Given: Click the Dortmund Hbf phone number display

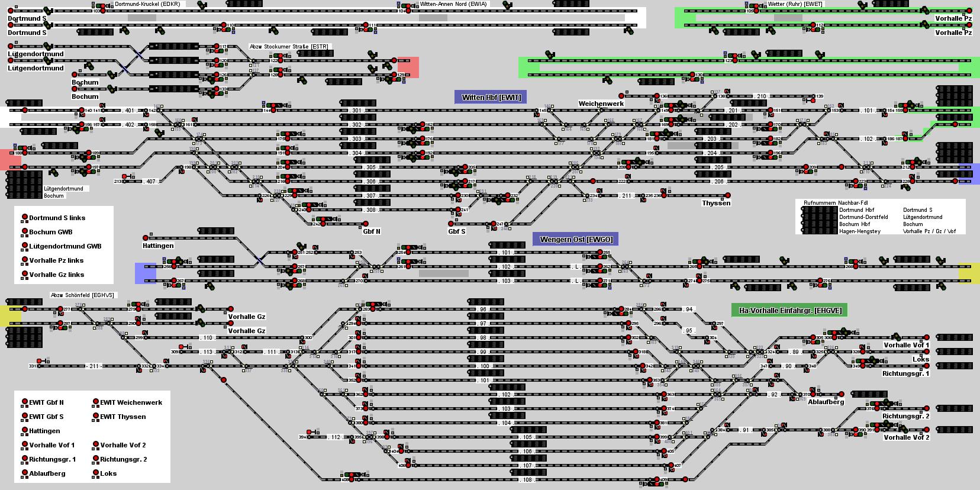Looking at the screenshot, I should coord(819,210).
